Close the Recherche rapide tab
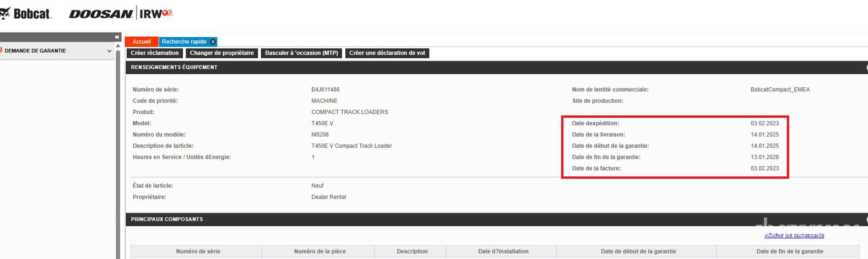Screen dimensions: 868x259 (x=213, y=42)
